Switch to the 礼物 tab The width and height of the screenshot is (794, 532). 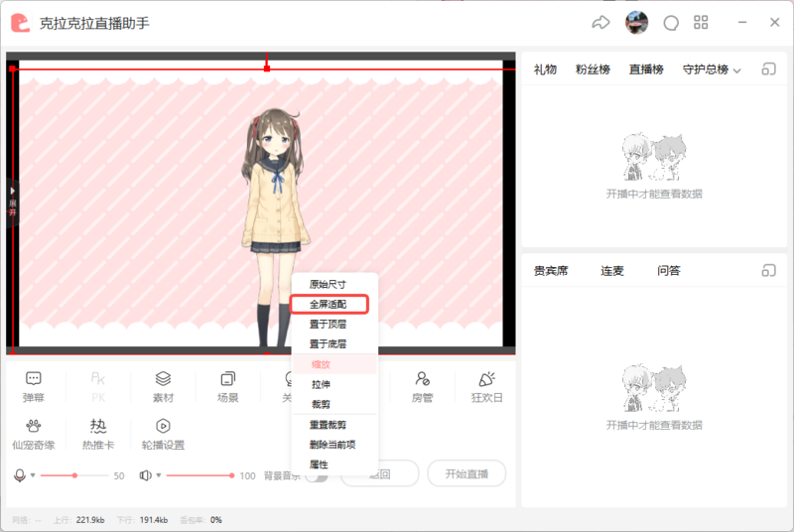pos(545,69)
